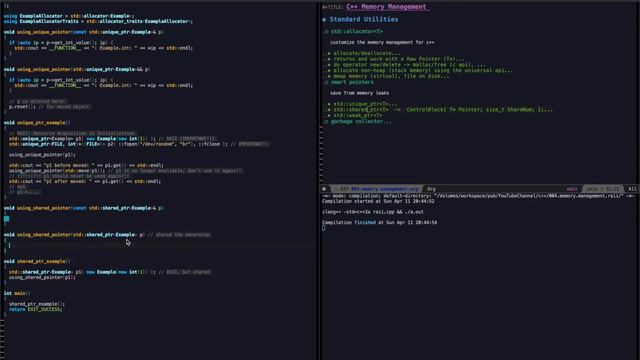
Task: Click the teal cursor block in the const shared_ptr function
Action: 7,219
